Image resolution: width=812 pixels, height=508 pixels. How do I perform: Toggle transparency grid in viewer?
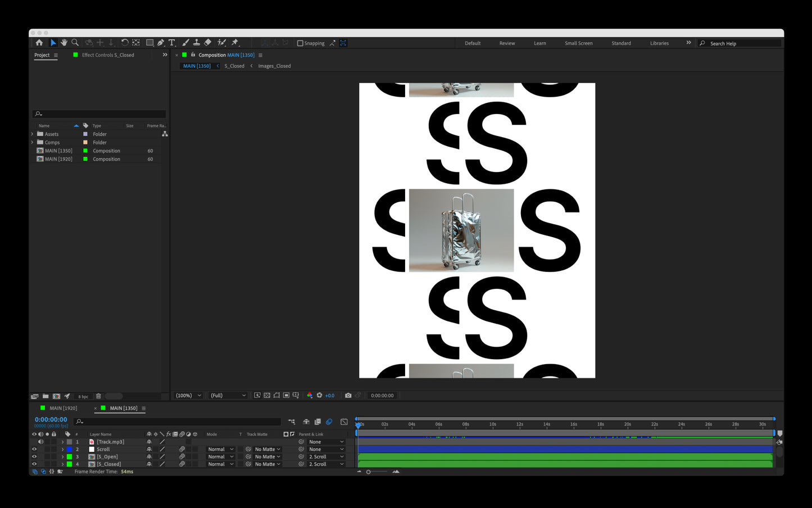tap(267, 396)
